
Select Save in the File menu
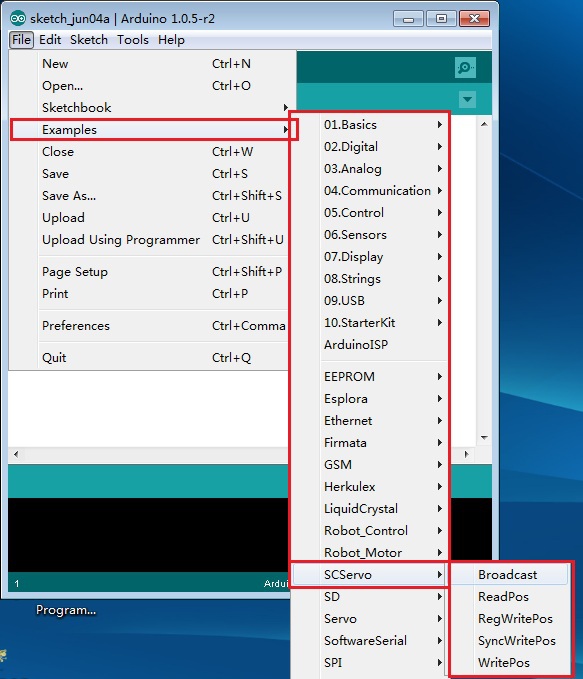[x=149, y=174]
